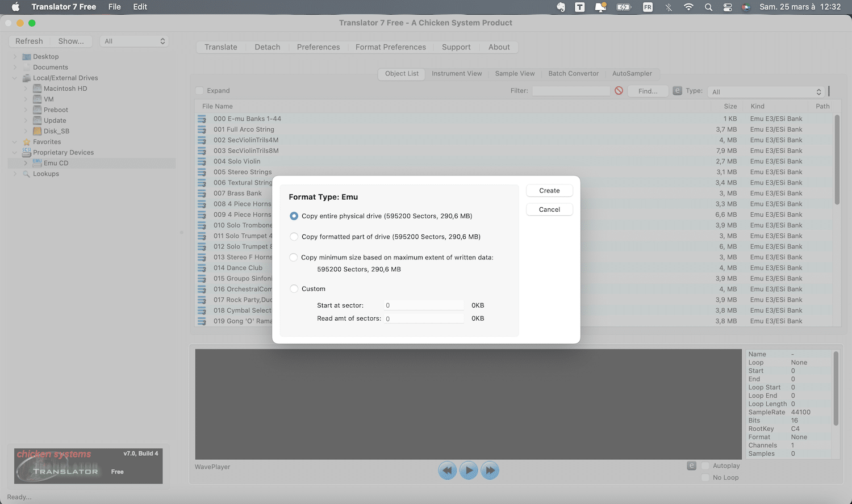The image size is (852, 504).
Task: Expand the Macintosh HD node
Action: [26, 89]
